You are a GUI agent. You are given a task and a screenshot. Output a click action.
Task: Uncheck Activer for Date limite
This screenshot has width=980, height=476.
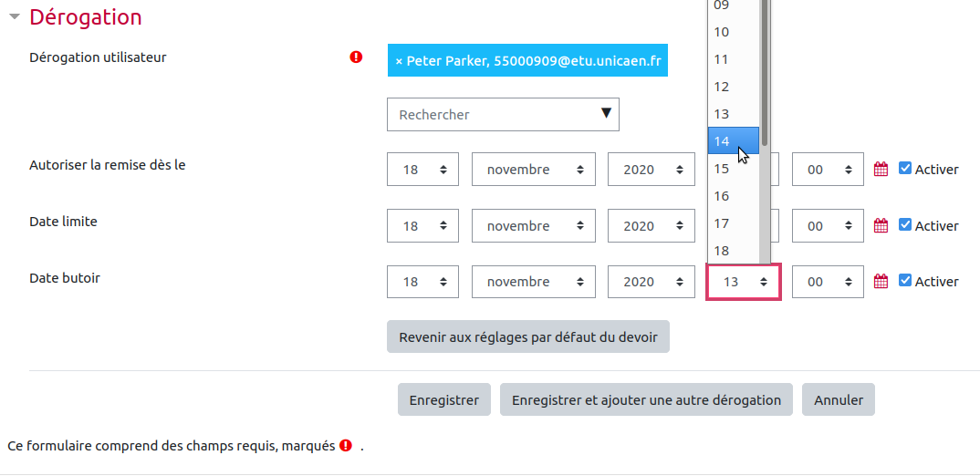point(905,224)
